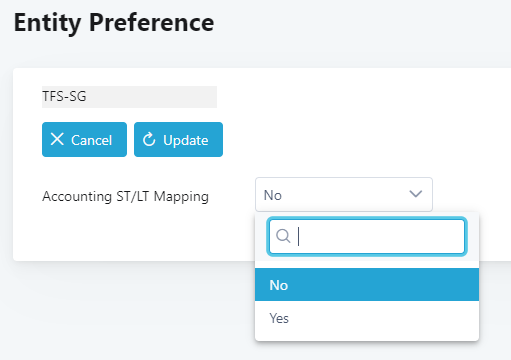Viewport: 511px width, 360px height.
Task: Place cursor in options filter field
Action: pyautogui.click(x=367, y=236)
